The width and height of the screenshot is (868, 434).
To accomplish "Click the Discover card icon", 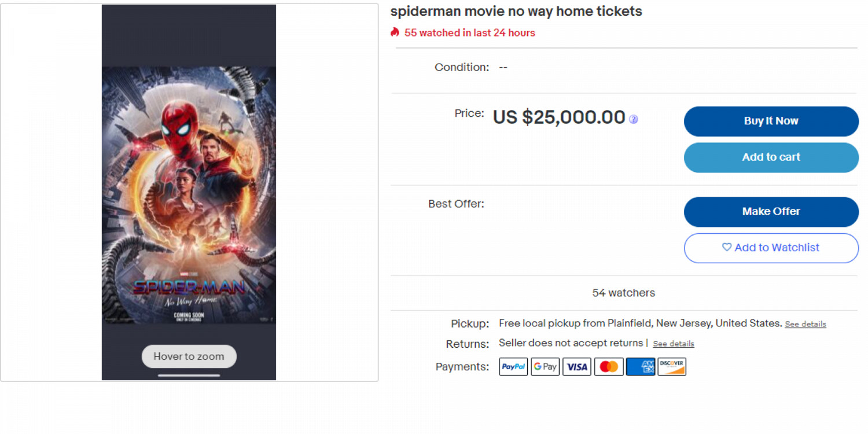I will coord(672,367).
